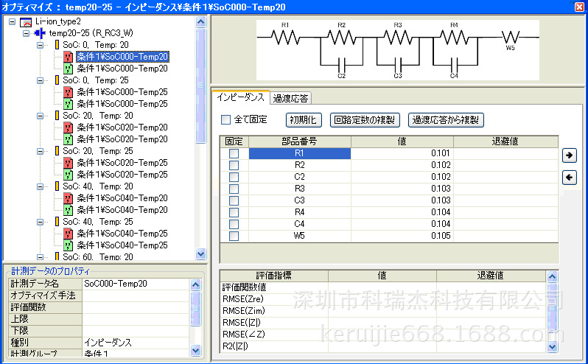This screenshot has height=364, width=588.
Task: Click green data icon under SoC: 40, Temp: 25
Action: pos(68,245)
